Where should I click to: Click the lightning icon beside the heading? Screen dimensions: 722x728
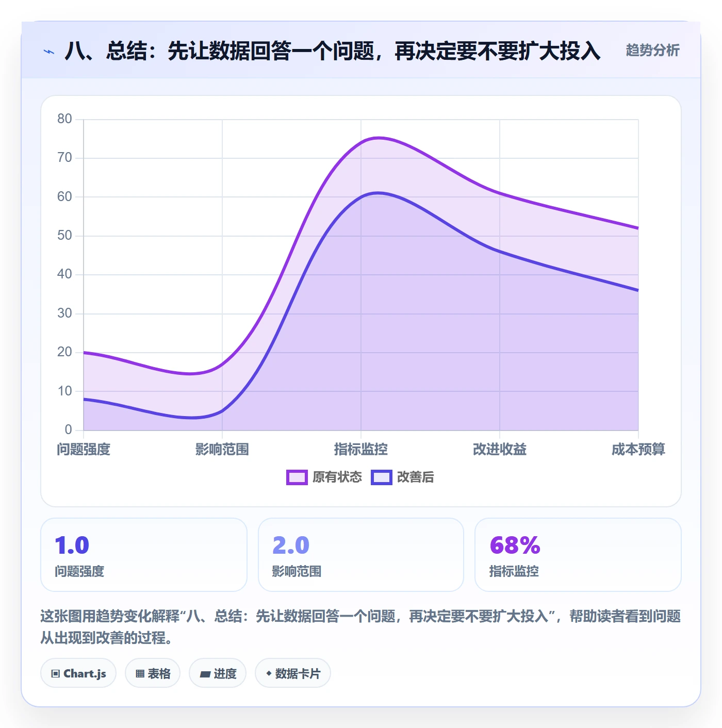coord(49,52)
